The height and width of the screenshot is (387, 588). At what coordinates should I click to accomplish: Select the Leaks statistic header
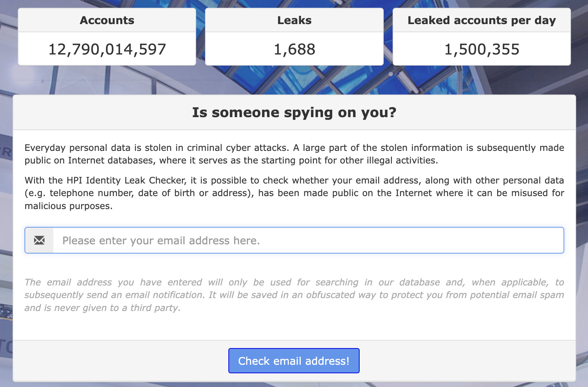pos(294,20)
